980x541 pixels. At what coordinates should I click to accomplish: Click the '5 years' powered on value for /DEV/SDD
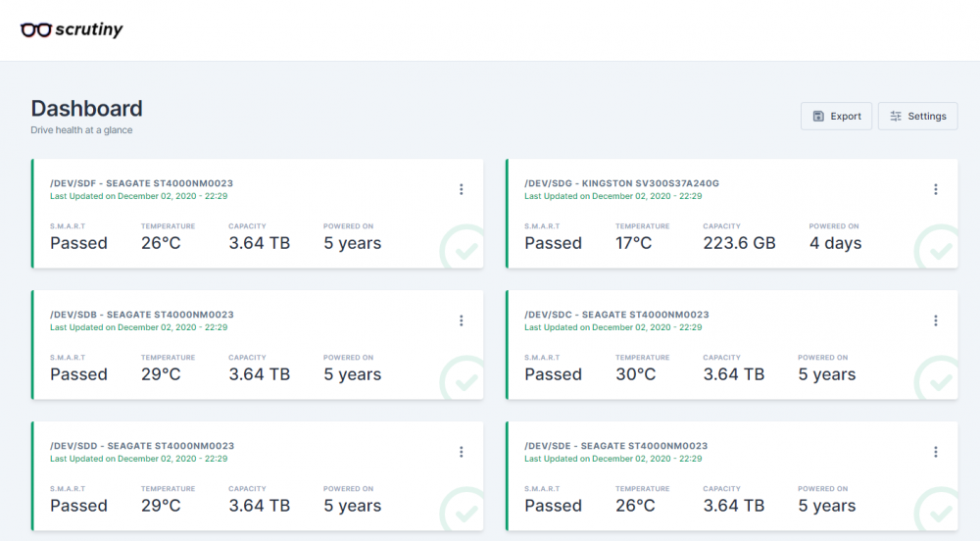click(353, 506)
